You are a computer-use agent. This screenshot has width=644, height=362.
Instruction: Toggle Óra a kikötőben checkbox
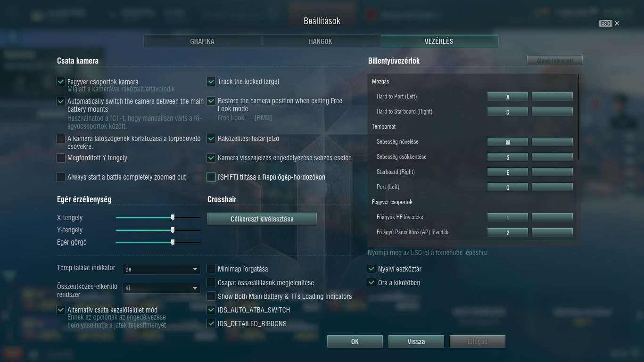(372, 283)
